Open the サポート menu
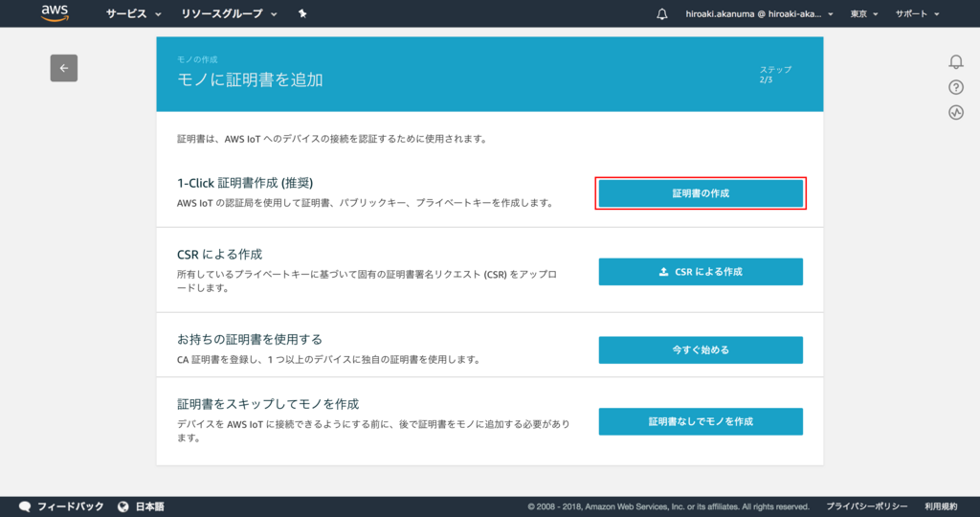The height and width of the screenshot is (517, 980). [x=917, y=13]
